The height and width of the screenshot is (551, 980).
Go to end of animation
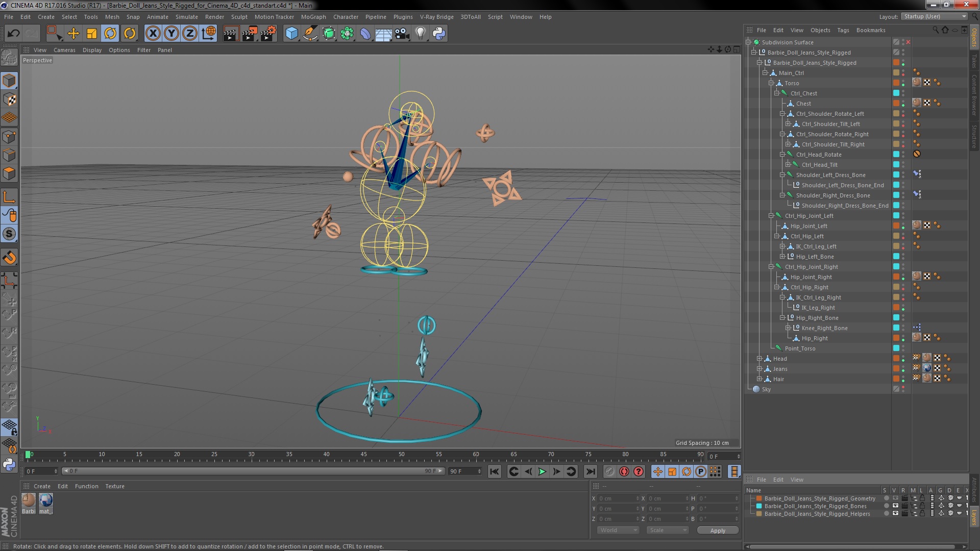pyautogui.click(x=590, y=471)
